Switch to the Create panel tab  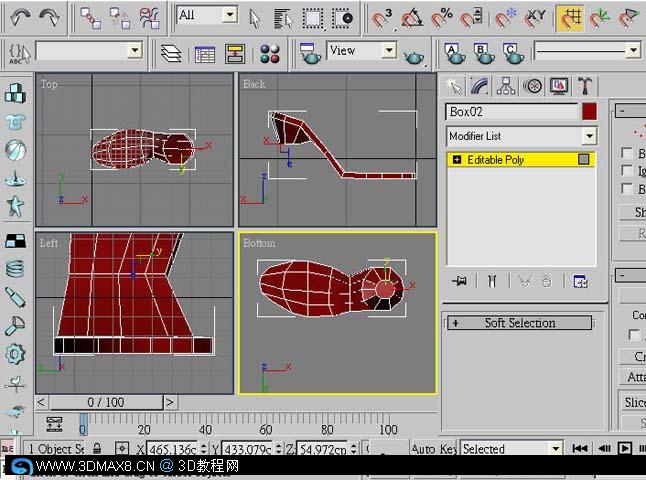[x=454, y=86]
